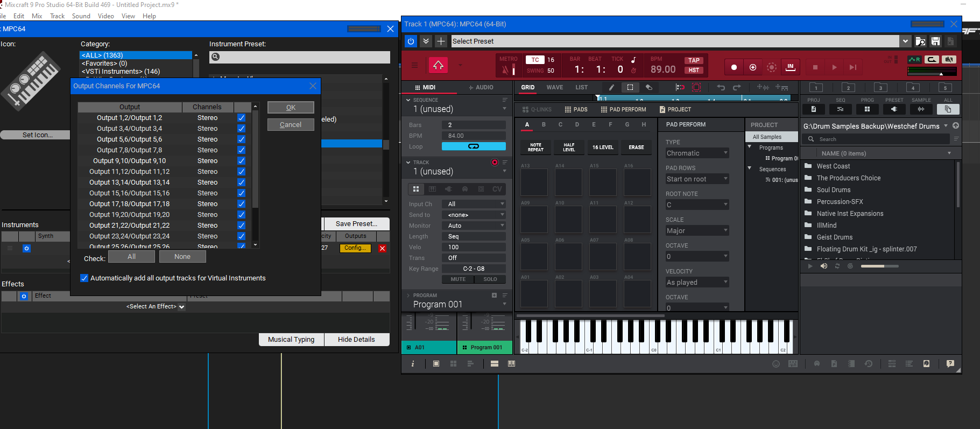Screen dimensions: 980x429
Task: Switch to the WAVE tab
Action: point(555,87)
